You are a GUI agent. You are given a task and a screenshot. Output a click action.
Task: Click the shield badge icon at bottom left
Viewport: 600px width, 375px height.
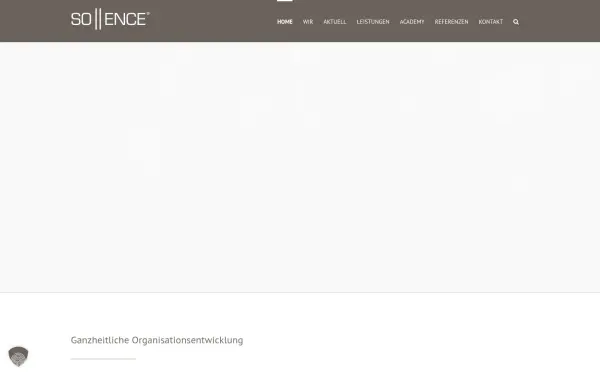tap(18, 356)
